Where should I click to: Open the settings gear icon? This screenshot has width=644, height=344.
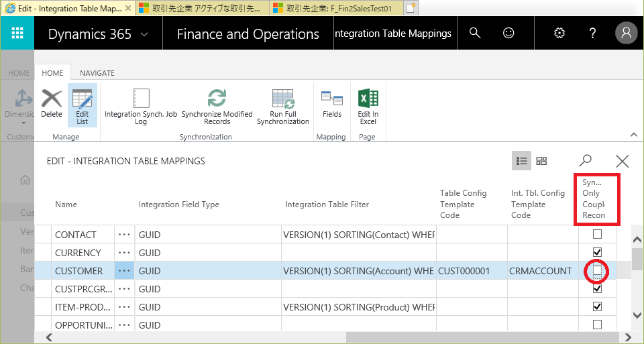[559, 34]
